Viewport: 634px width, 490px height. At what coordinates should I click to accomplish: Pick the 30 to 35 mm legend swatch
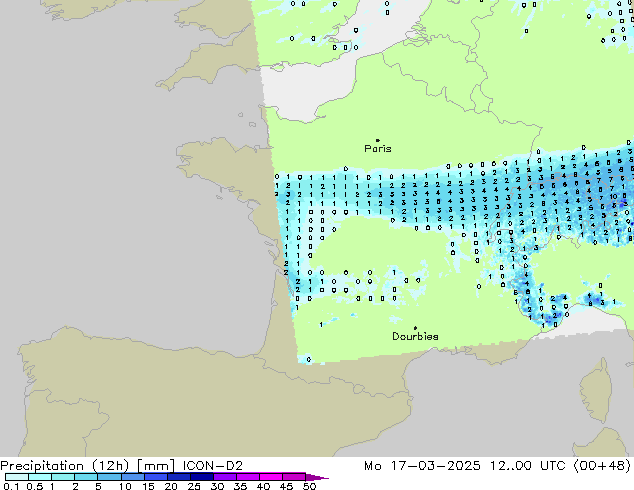[x=228, y=478]
